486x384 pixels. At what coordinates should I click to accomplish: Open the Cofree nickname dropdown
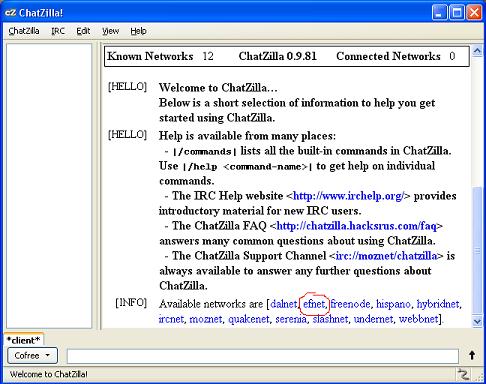[x=32, y=355]
